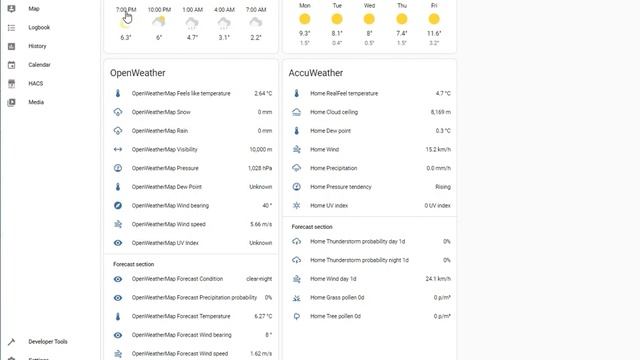Click the Home Pressure tendency gauge icon
The image size is (640, 360).
coord(297,187)
